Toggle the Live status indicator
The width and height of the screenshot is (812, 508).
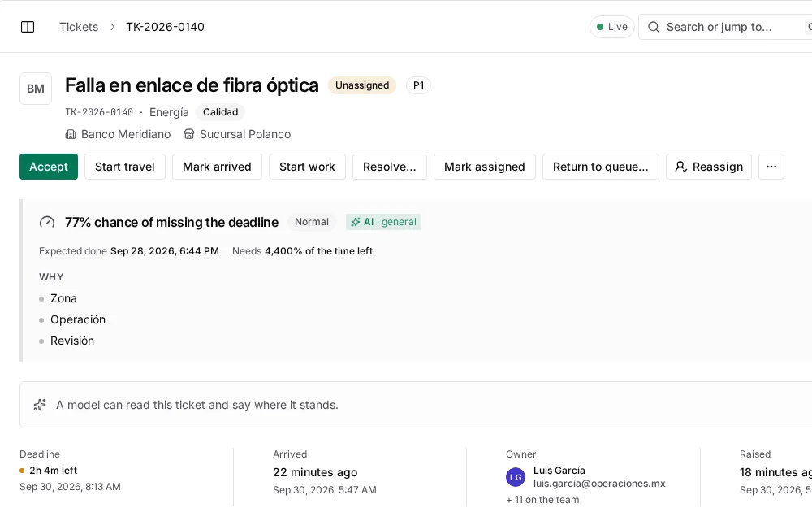pos(612,27)
